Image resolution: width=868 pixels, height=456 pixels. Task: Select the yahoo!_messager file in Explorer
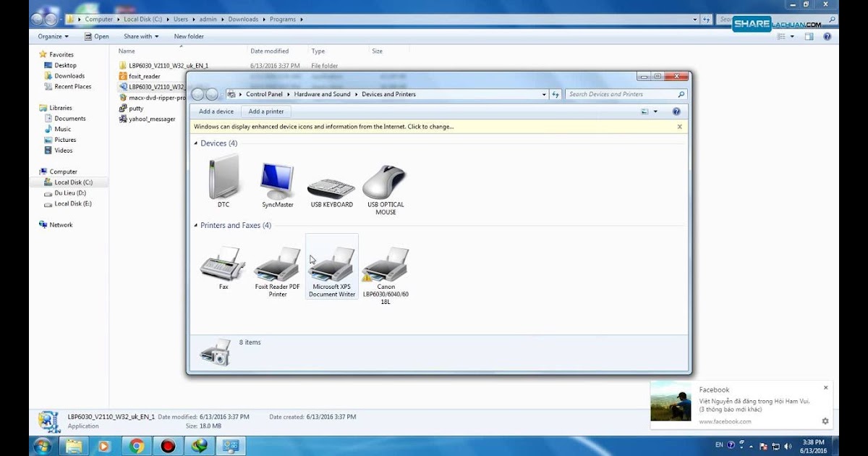click(x=152, y=119)
